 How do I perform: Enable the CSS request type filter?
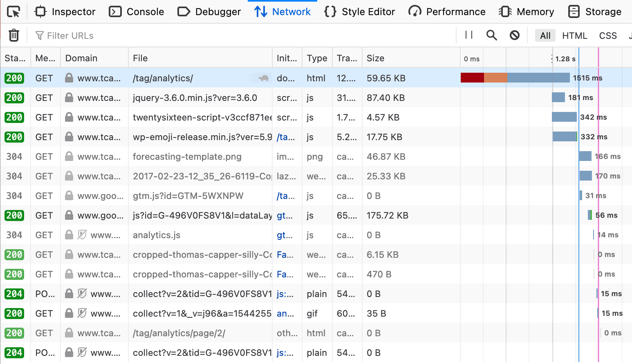point(608,36)
